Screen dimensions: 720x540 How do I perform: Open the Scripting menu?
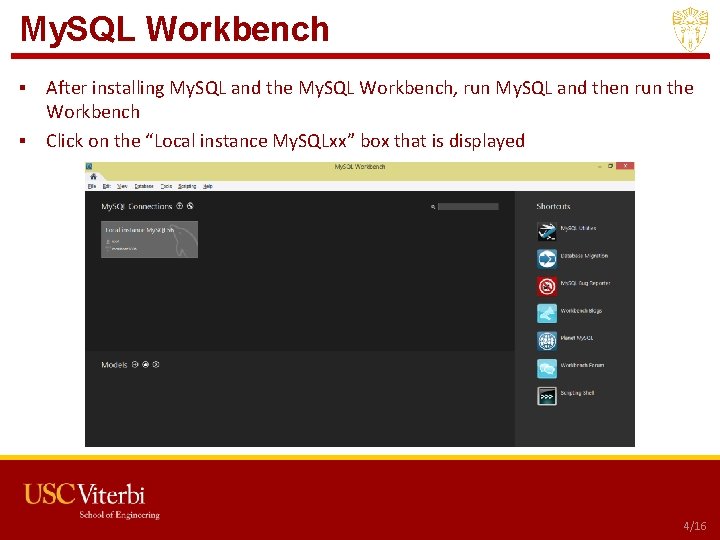click(x=187, y=186)
